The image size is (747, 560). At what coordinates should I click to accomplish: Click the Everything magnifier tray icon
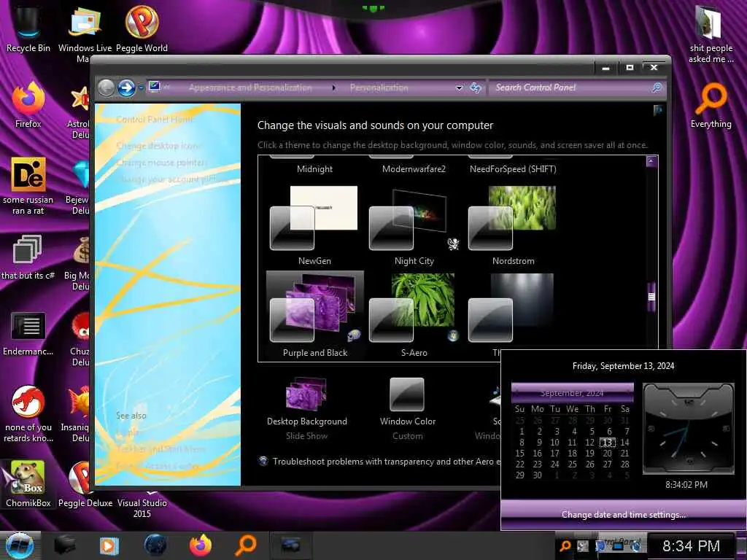click(x=565, y=546)
